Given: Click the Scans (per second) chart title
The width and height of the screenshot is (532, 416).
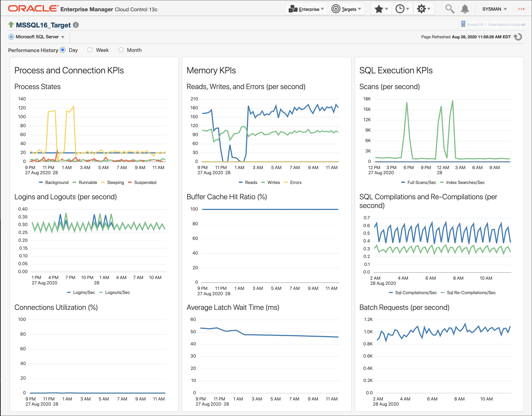Looking at the screenshot, I should 389,87.
